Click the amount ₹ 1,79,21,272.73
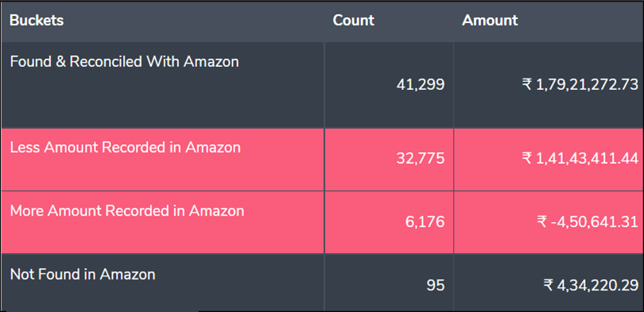This screenshot has height=312, width=644. (x=580, y=84)
